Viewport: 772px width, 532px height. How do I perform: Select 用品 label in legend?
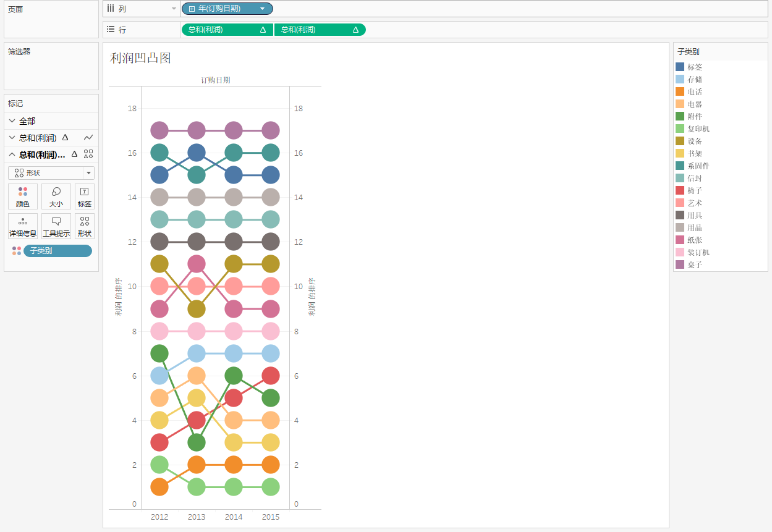[x=695, y=227]
